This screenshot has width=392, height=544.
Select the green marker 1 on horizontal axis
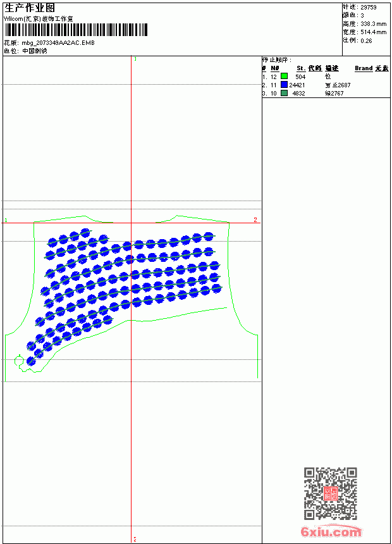(6, 220)
